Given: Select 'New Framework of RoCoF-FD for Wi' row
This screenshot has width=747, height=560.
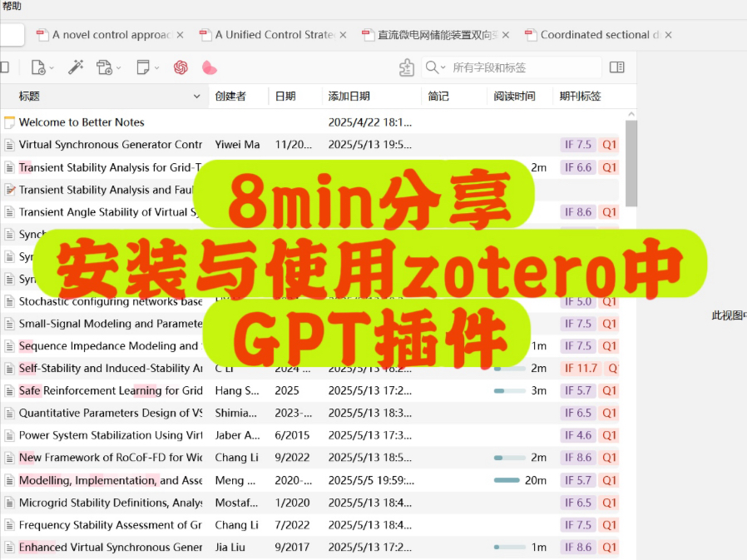Looking at the screenshot, I should click(x=309, y=458).
